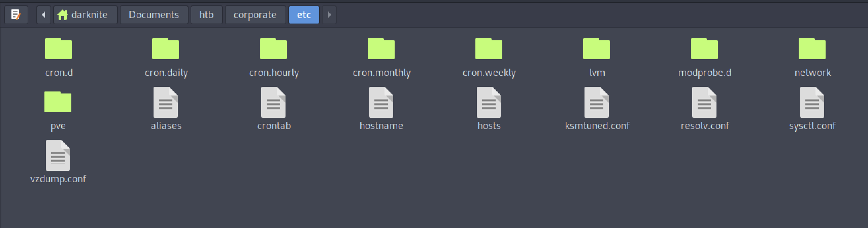This screenshot has height=228, width=868.
Task: Select the crontab file icon
Action: pyautogui.click(x=273, y=102)
